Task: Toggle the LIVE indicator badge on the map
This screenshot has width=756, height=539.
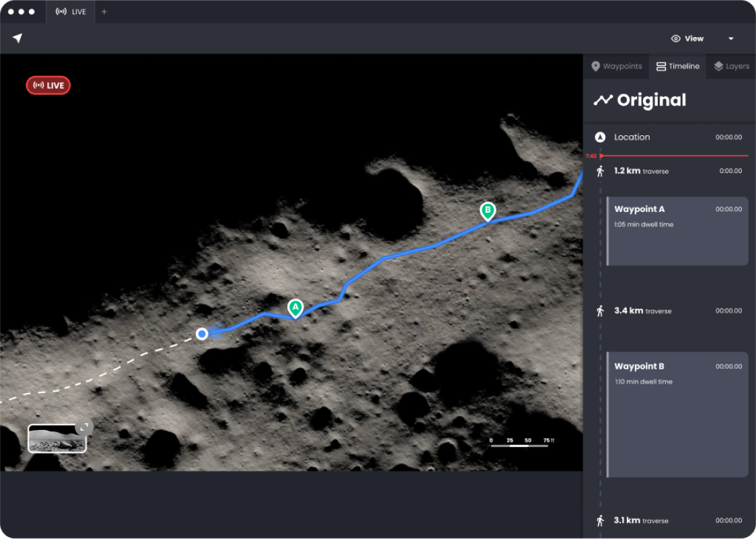Action: point(48,85)
